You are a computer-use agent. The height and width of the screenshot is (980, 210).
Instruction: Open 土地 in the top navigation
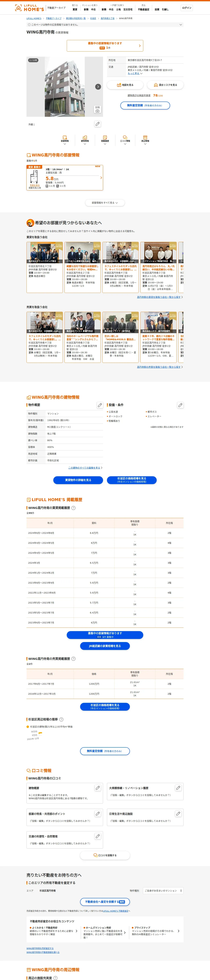[119, 9]
